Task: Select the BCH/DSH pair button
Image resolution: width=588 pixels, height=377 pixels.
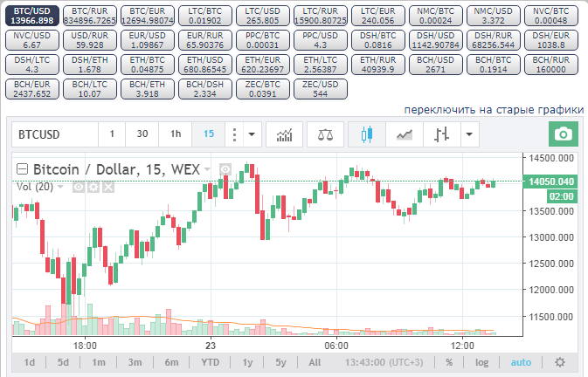Action: point(205,89)
